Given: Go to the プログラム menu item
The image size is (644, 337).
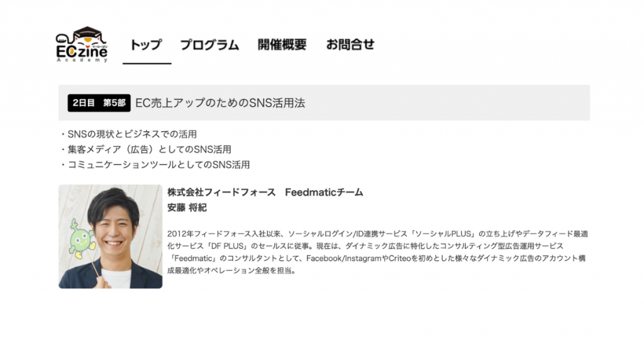Looking at the screenshot, I should point(209,45).
